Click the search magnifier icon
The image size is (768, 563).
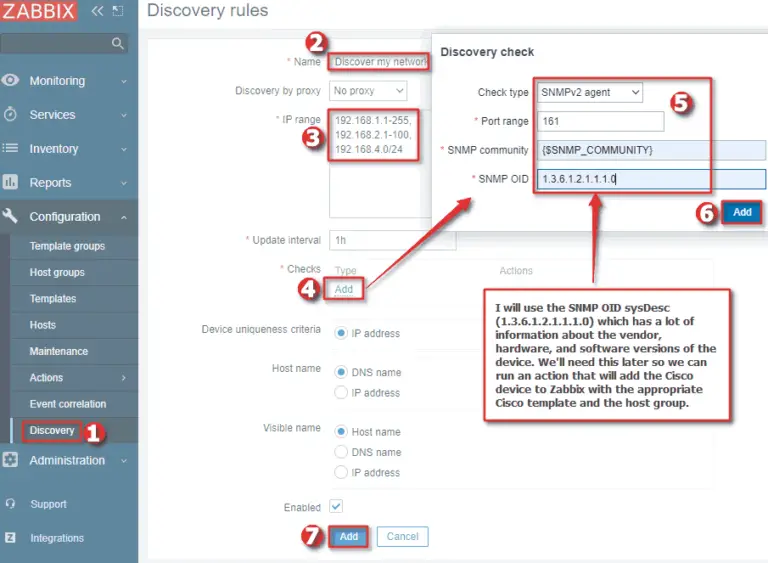118,43
